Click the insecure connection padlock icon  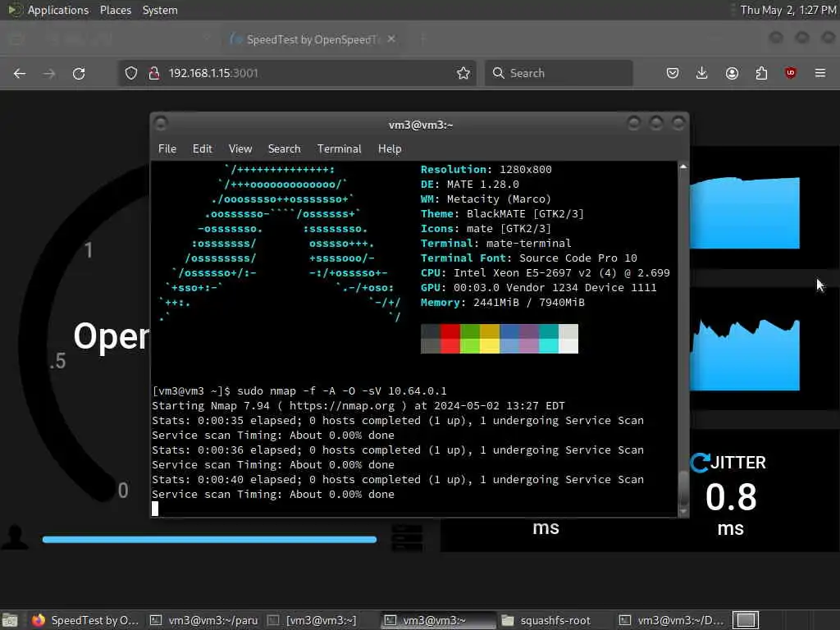tap(154, 73)
